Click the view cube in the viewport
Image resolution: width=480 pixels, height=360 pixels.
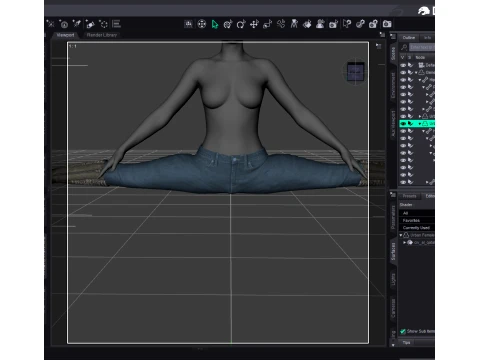point(355,72)
